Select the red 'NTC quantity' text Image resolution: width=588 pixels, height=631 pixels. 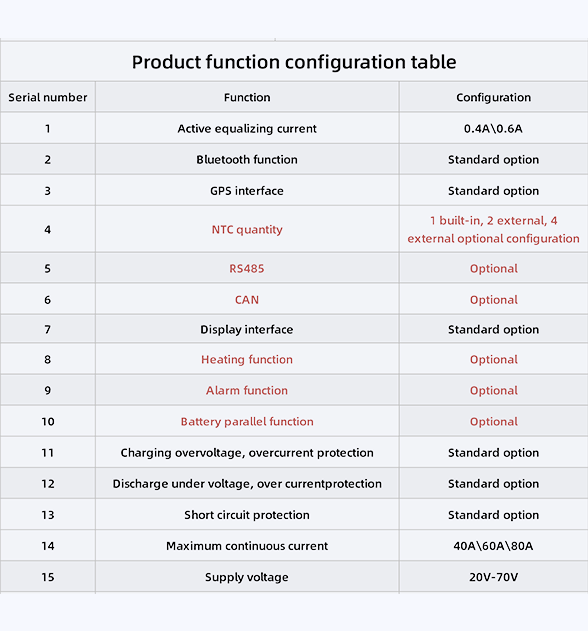[x=247, y=230]
